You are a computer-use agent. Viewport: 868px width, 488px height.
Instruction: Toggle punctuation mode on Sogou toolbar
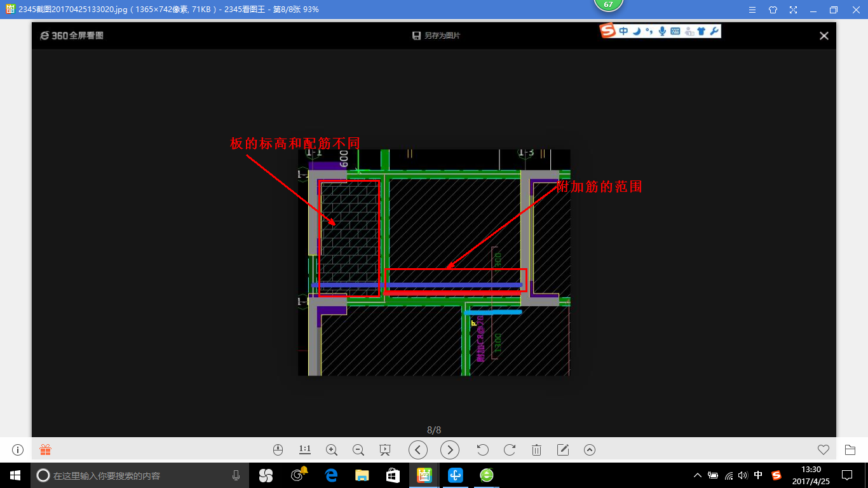[x=649, y=30]
